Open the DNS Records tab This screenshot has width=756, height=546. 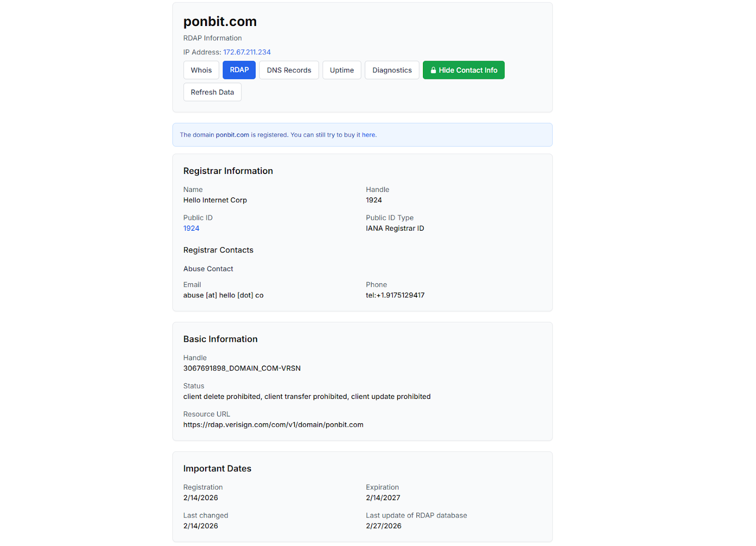pyautogui.click(x=289, y=70)
